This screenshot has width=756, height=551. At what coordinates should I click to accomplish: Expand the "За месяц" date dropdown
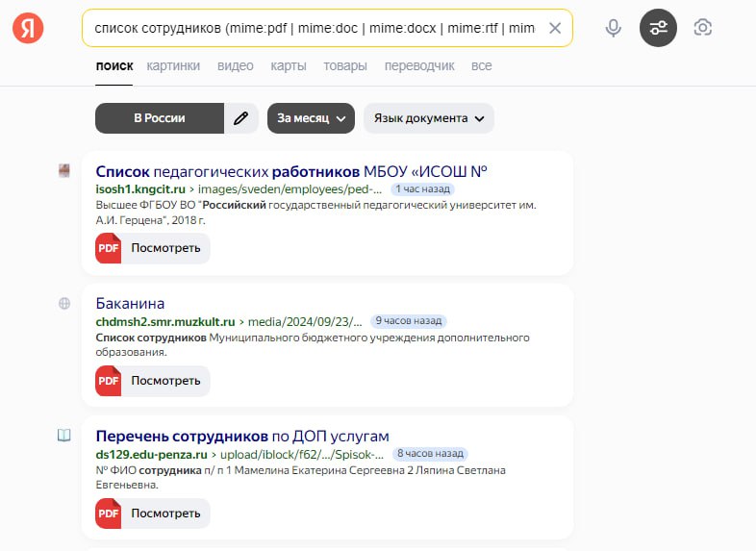[x=311, y=118]
